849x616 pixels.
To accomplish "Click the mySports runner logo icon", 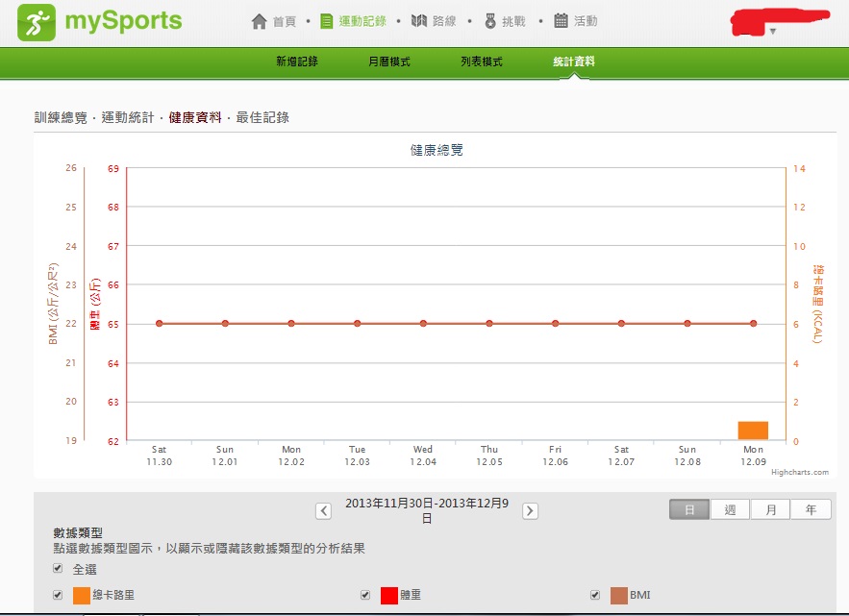I will click(x=36, y=21).
